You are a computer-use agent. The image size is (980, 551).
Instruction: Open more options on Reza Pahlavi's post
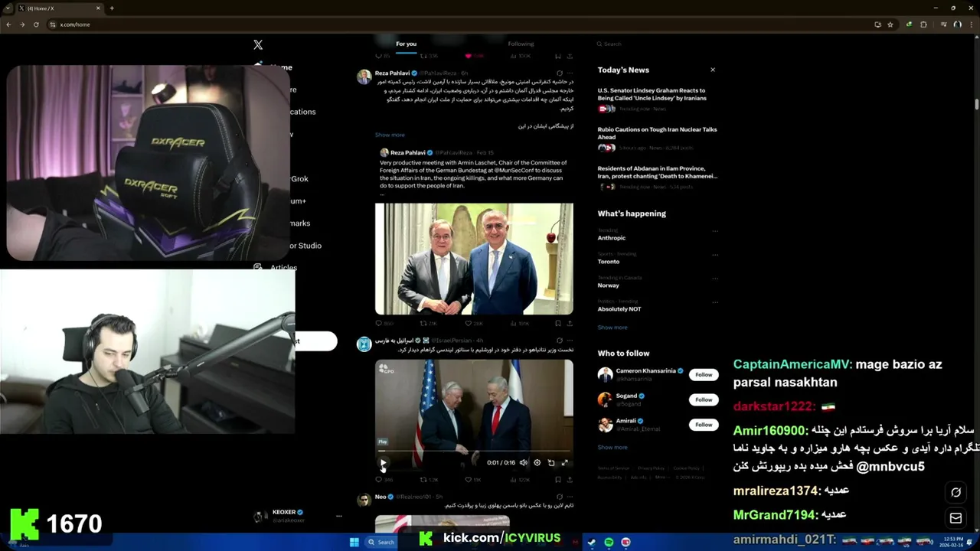570,73
